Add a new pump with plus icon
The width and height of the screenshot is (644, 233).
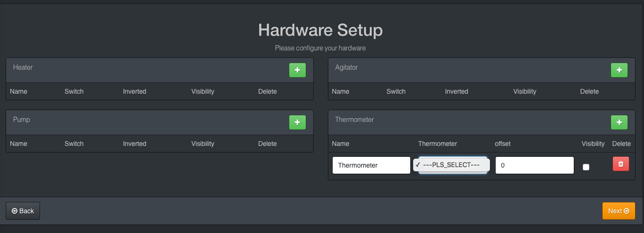click(297, 122)
